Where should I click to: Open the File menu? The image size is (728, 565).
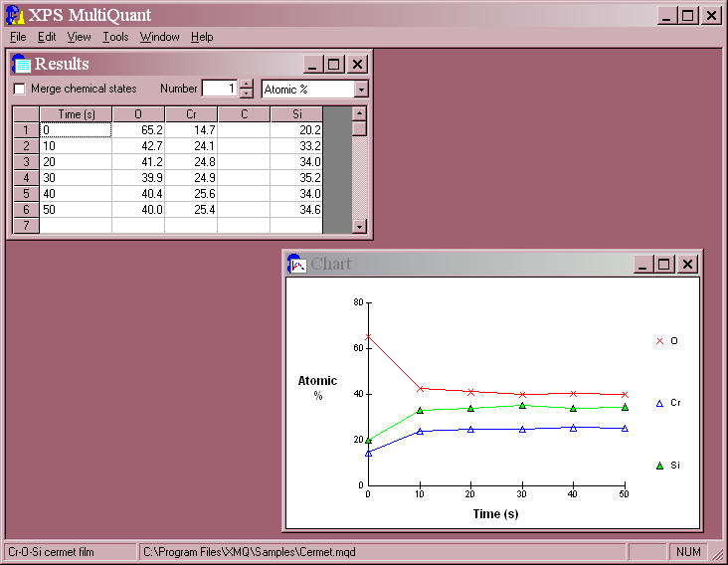(18, 37)
